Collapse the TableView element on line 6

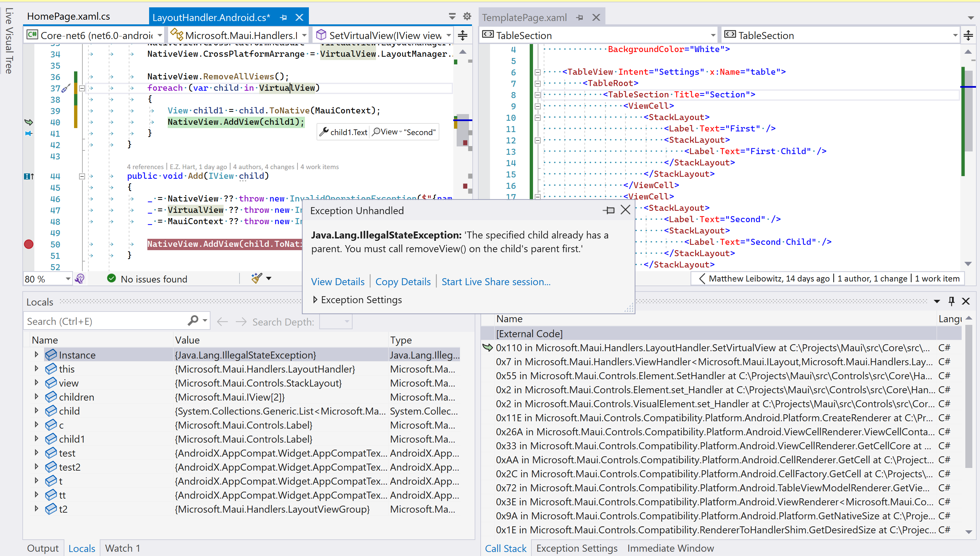(x=537, y=72)
